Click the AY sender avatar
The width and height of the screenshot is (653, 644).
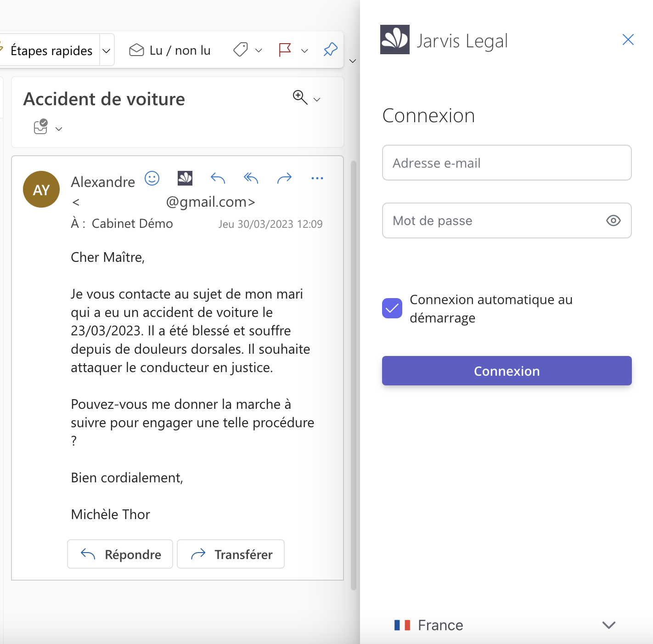(41, 189)
